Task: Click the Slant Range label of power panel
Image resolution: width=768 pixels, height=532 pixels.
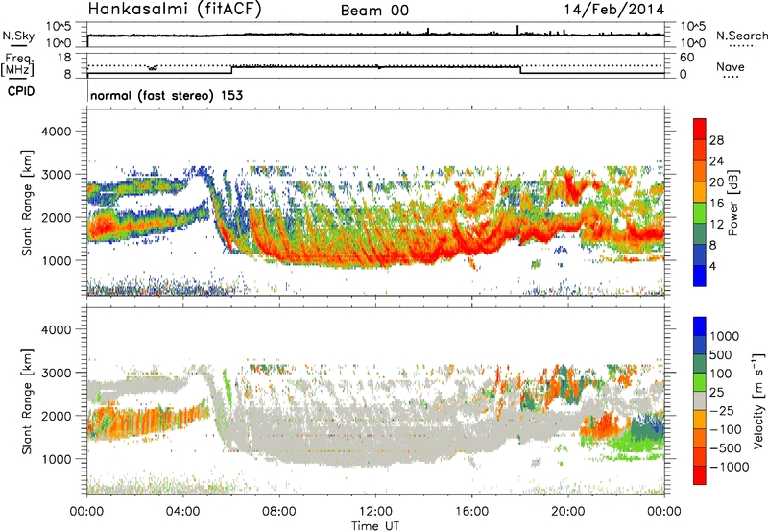Action: point(27,203)
